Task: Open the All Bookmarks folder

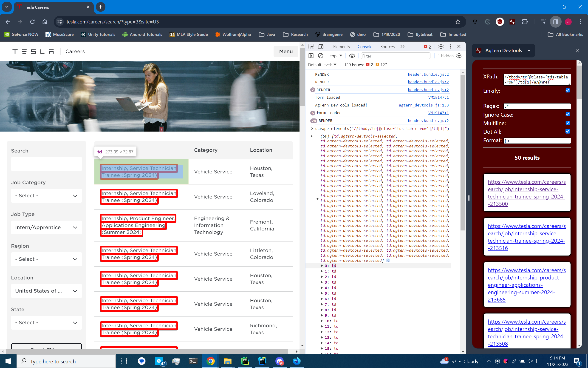Action: tap(565, 34)
